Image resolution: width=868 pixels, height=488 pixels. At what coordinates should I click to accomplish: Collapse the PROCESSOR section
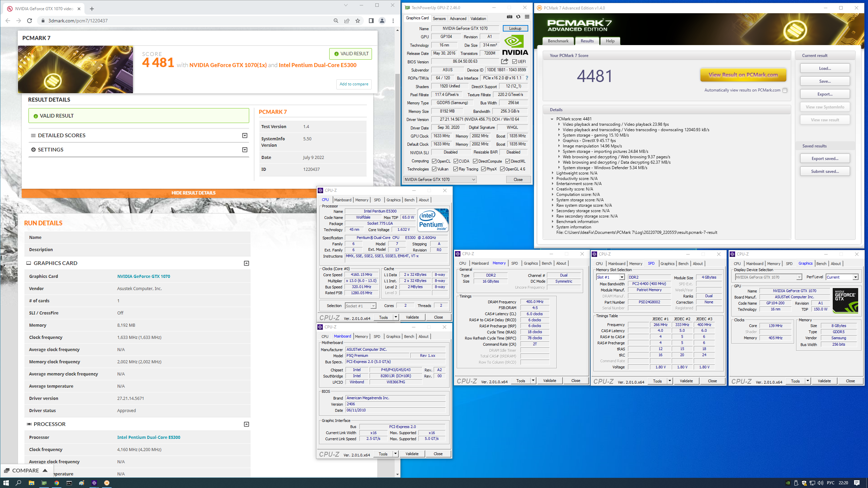(x=246, y=424)
